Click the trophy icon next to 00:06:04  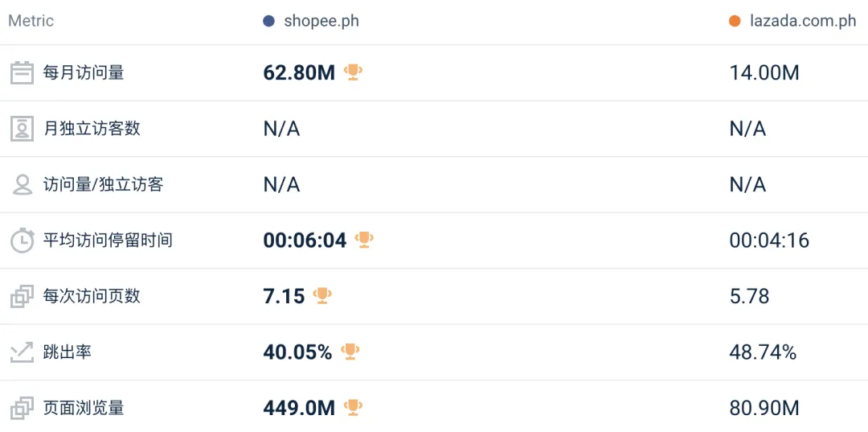364,240
